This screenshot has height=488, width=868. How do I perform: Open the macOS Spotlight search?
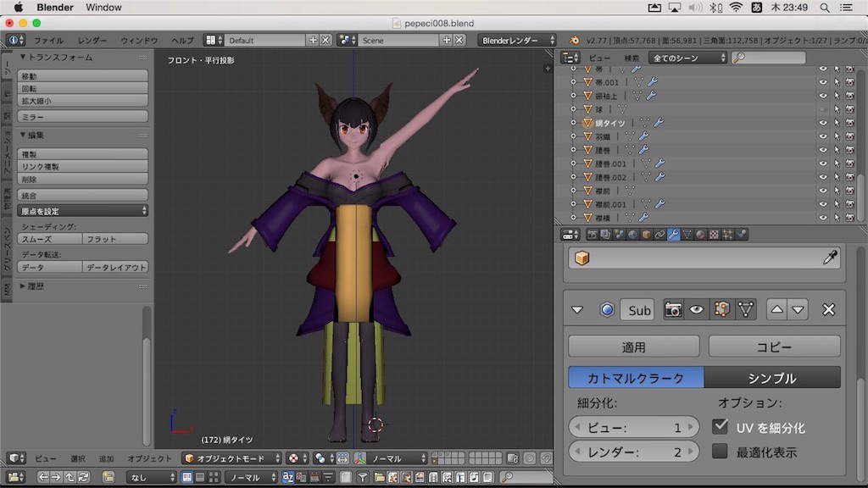tap(825, 8)
